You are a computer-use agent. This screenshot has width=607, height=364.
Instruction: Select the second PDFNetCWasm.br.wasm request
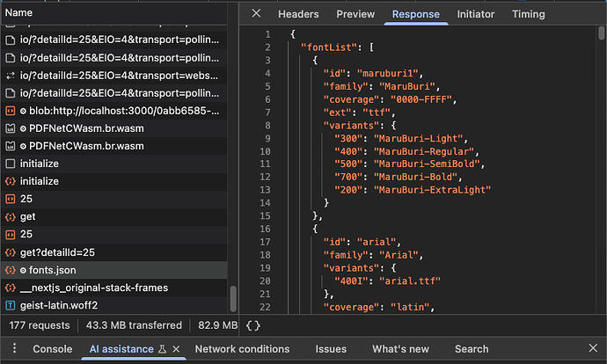114,146
